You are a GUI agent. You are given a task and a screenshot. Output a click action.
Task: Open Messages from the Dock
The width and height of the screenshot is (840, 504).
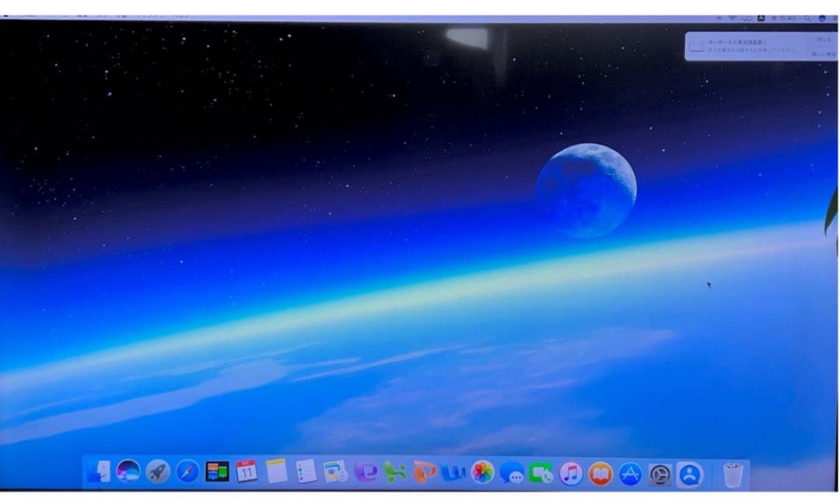click(513, 471)
